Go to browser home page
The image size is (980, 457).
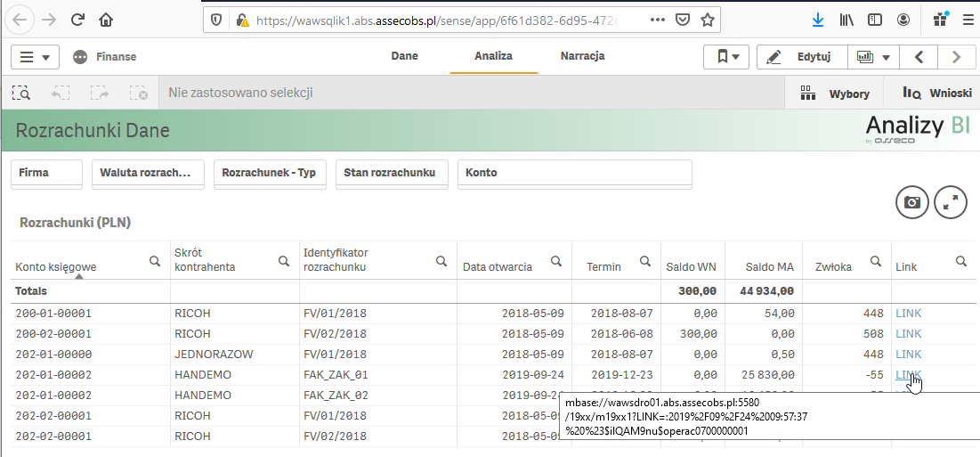pyautogui.click(x=106, y=20)
